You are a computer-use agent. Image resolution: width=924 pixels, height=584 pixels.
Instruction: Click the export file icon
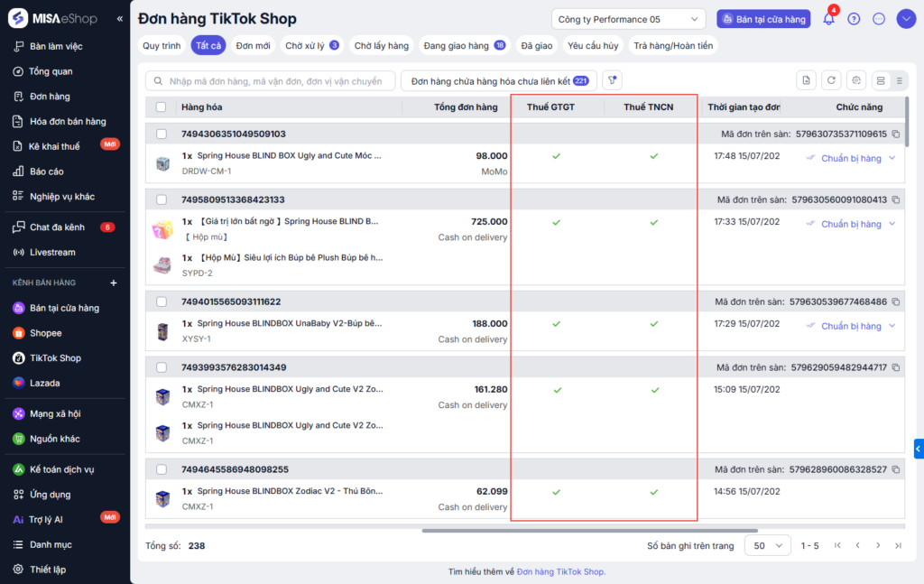(807, 81)
